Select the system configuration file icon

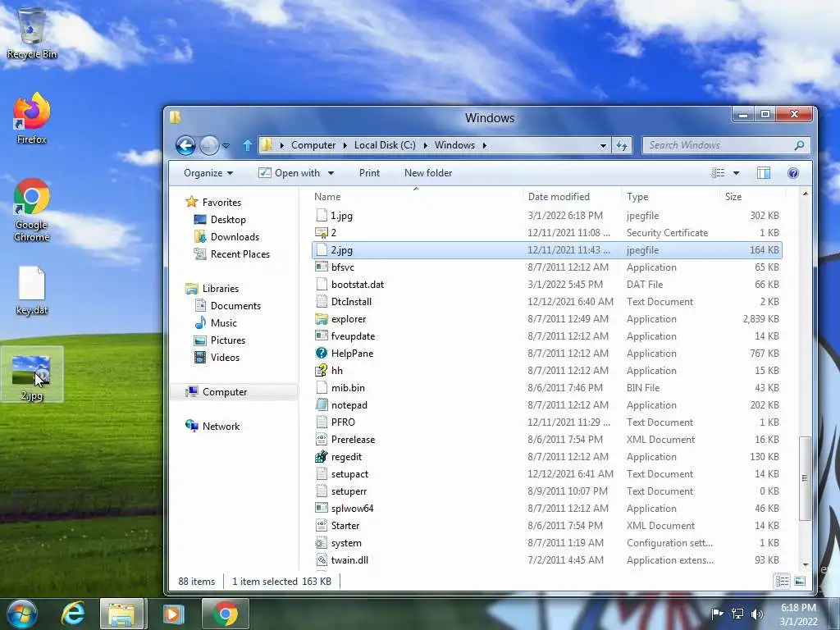click(322, 543)
